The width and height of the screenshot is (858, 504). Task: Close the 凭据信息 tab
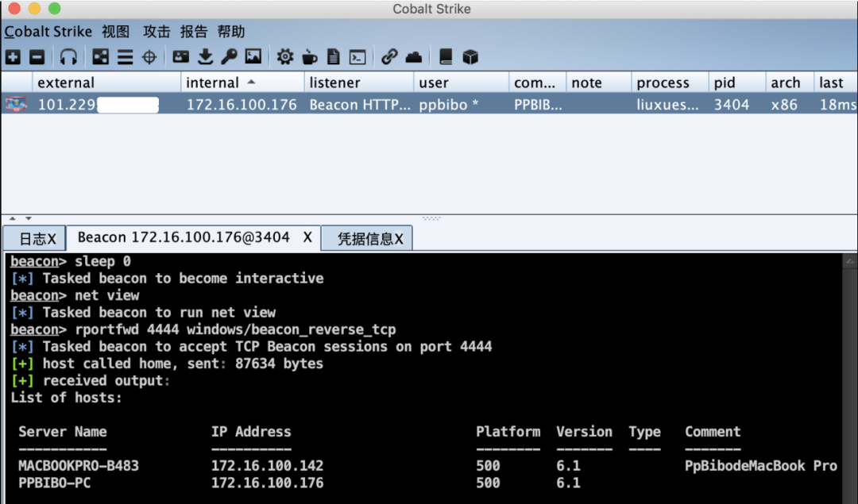click(399, 239)
